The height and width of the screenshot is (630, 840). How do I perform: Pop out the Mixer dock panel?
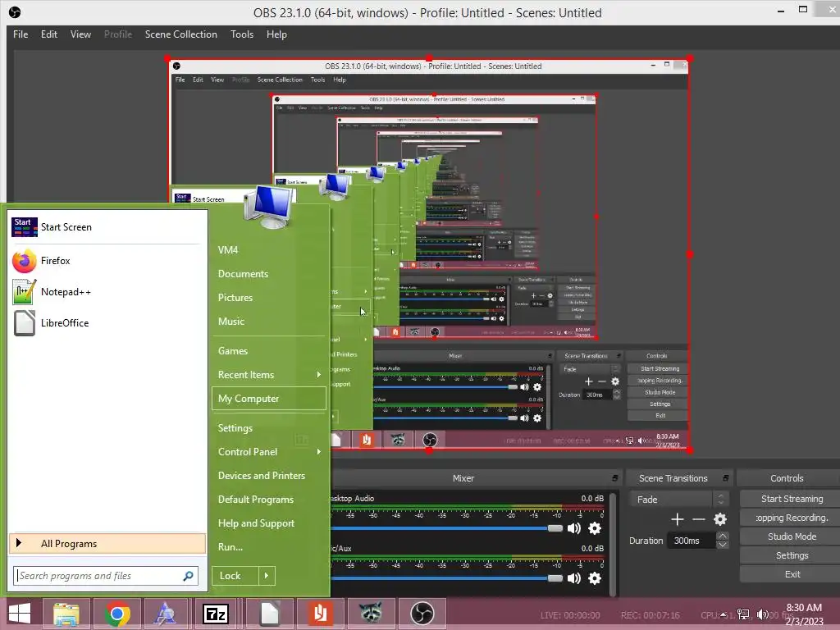[614, 478]
